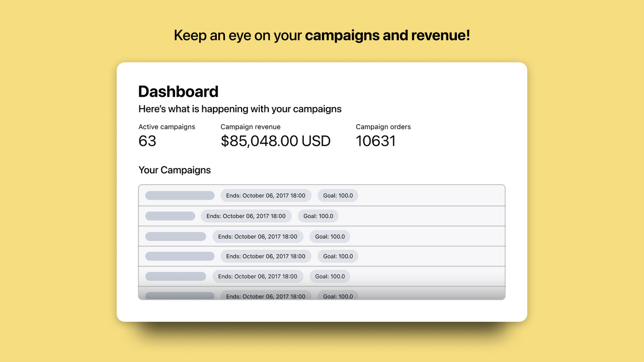Select the Goal badge in the fourth row

click(338, 256)
